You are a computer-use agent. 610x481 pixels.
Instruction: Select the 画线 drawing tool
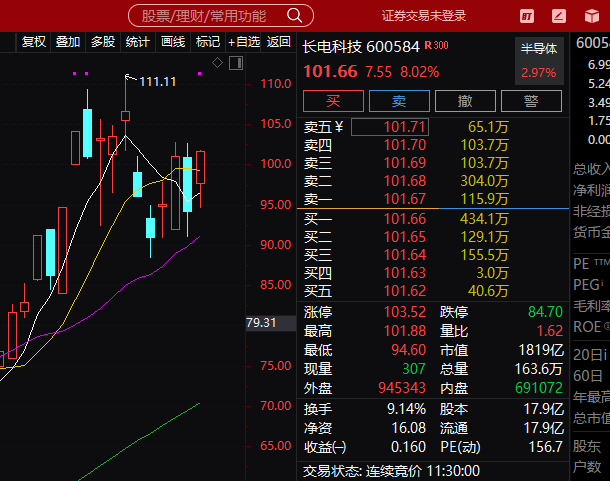(173, 42)
